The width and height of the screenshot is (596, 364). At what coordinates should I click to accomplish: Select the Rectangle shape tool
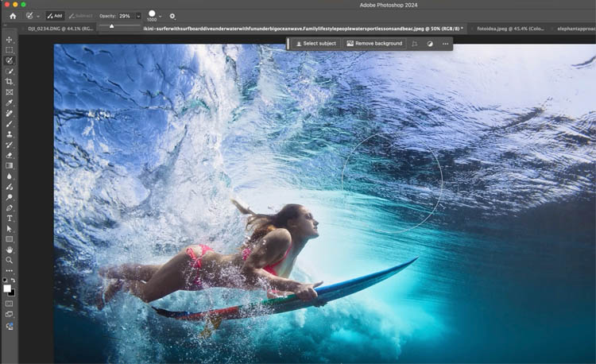tap(9, 239)
